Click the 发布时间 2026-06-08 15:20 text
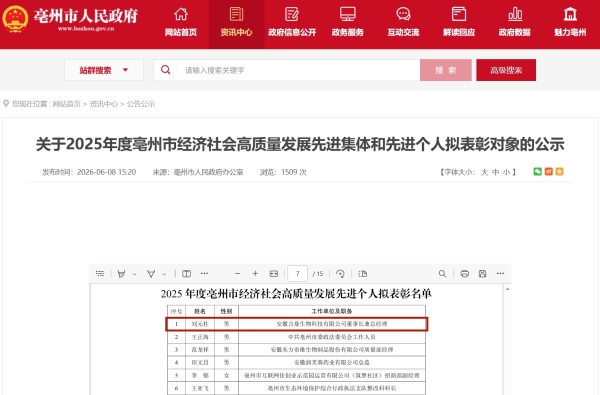Image resolution: width=600 pixels, height=395 pixels. (89, 172)
